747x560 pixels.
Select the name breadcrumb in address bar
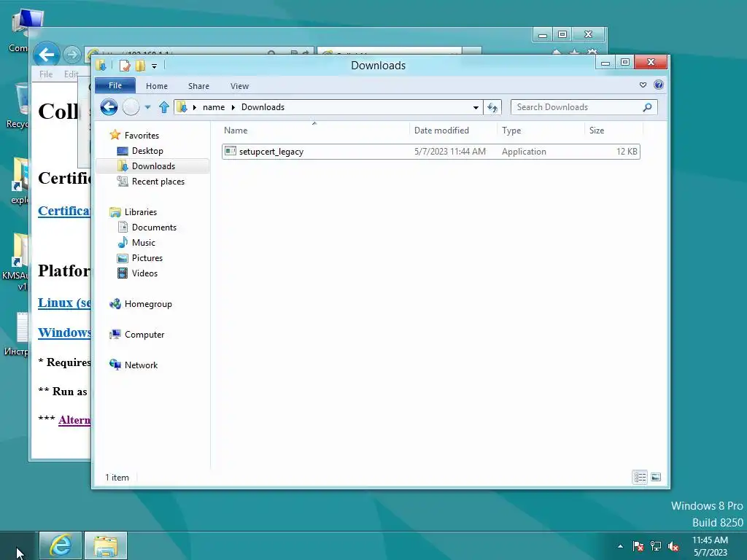pos(214,107)
